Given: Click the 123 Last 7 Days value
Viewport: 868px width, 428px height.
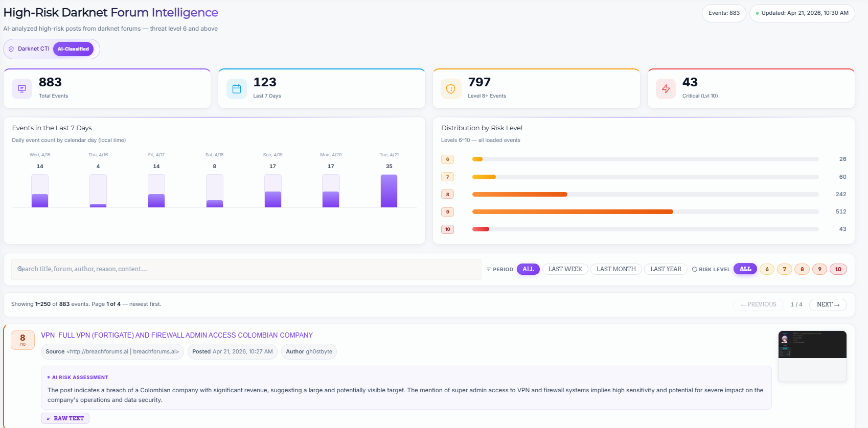Looking at the screenshot, I should [x=265, y=82].
